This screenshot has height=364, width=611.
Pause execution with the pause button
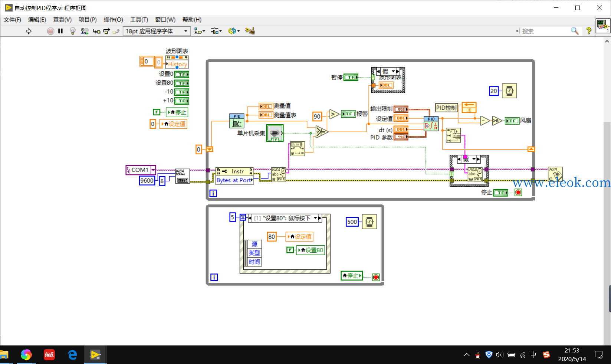tap(60, 31)
